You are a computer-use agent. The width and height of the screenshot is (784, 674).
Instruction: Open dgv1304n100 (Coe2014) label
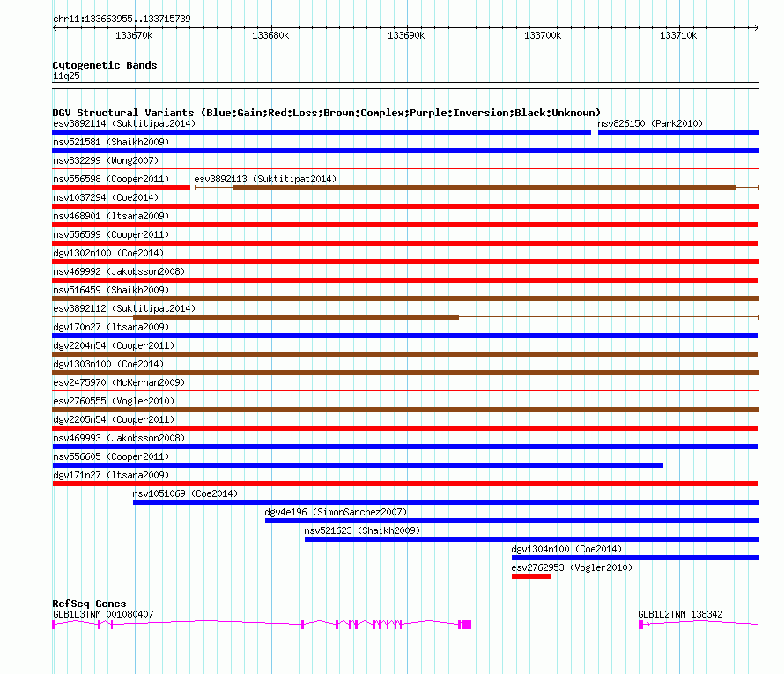tap(566, 549)
